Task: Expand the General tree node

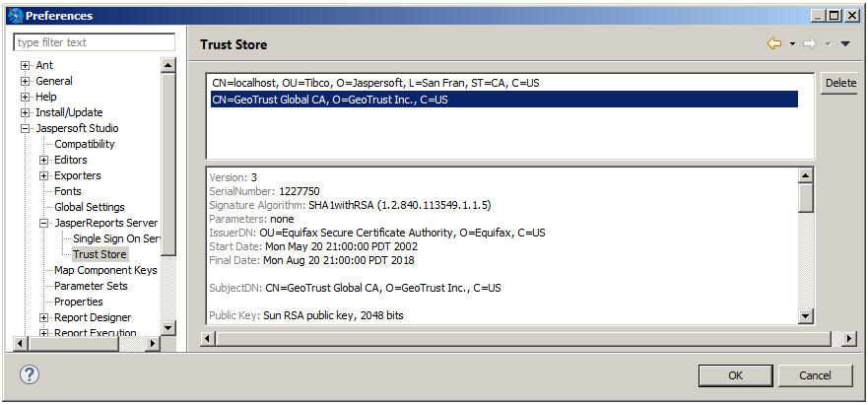Action: [x=25, y=82]
